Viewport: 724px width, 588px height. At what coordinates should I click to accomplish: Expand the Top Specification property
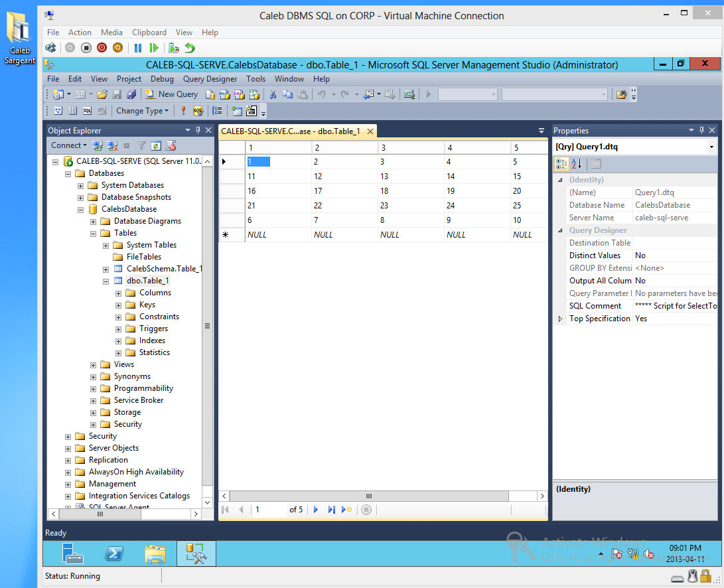560,319
